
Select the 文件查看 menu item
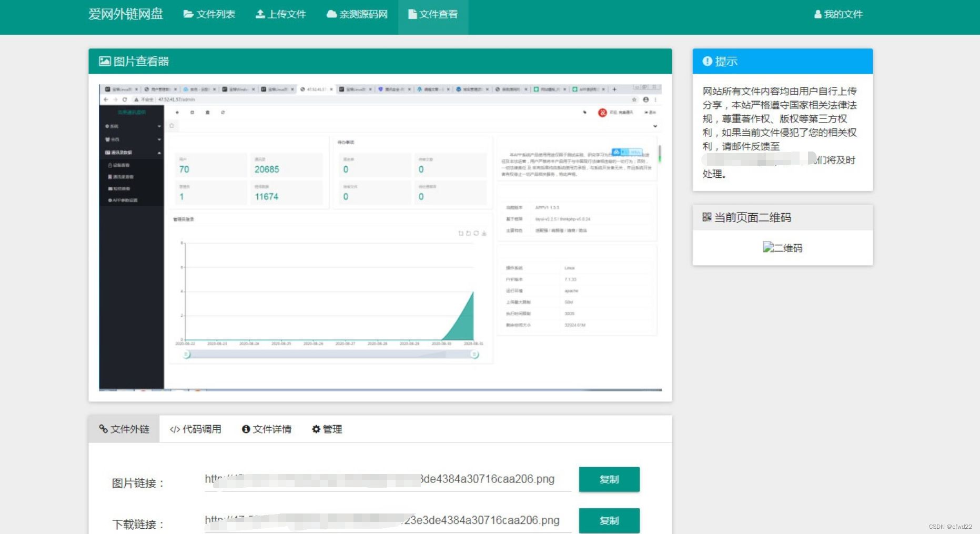pyautogui.click(x=432, y=14)
